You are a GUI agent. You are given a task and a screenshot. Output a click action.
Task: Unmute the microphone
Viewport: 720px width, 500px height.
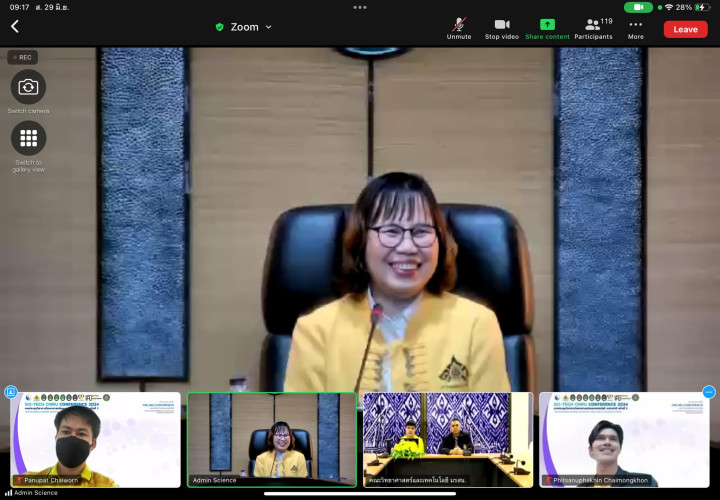pyautogui.click(x=459, y=28)
